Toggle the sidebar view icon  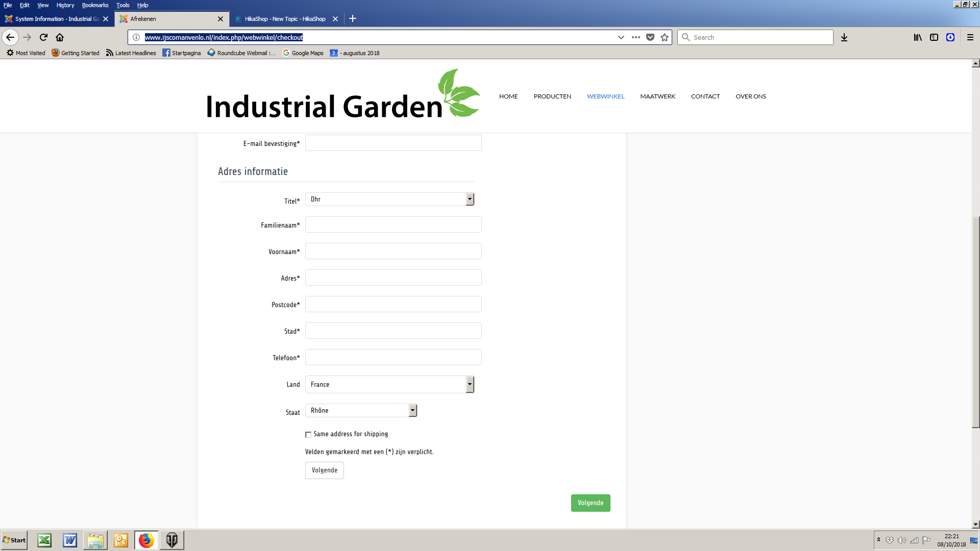934,37
